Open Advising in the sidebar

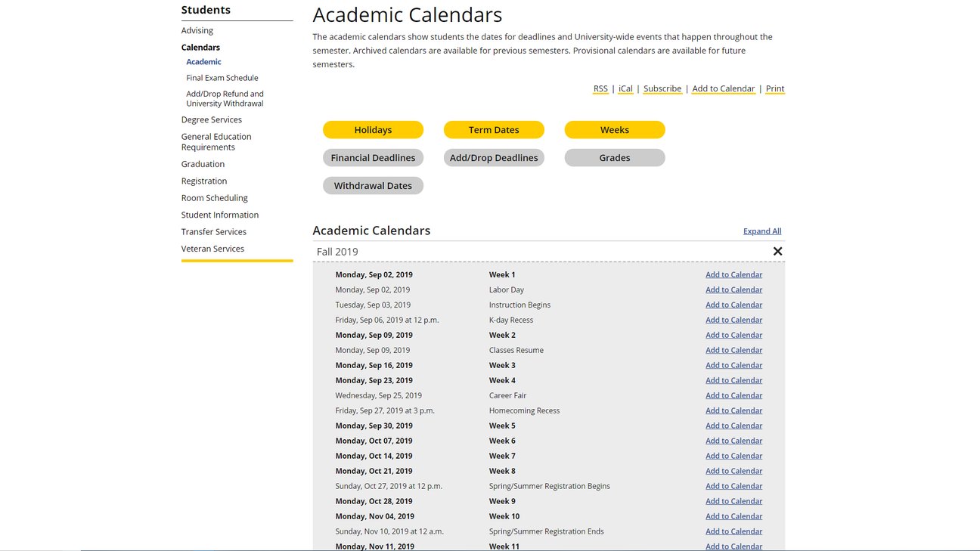point(197,30)
